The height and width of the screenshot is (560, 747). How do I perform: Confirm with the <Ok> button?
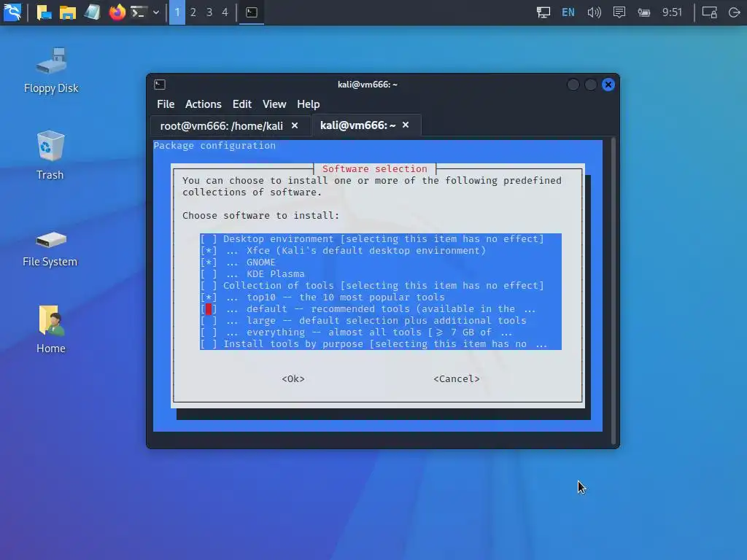pos(293,378)
